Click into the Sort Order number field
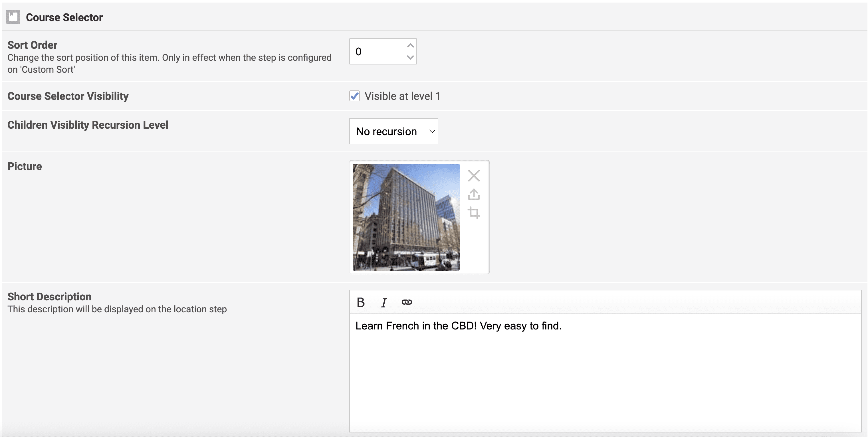868x437 pixels. (x=383, y=51)
